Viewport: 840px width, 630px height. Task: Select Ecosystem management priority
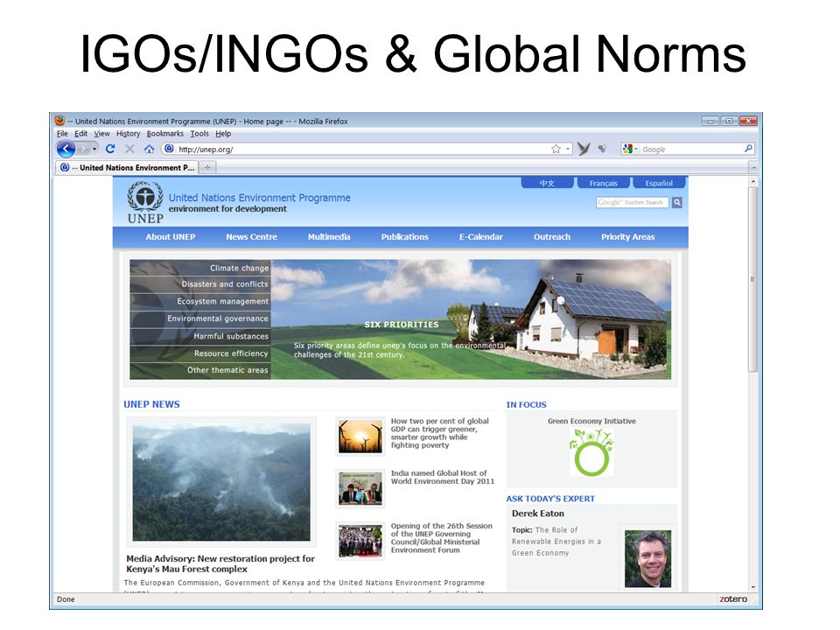pyautogui.click(x=200, y=302)
